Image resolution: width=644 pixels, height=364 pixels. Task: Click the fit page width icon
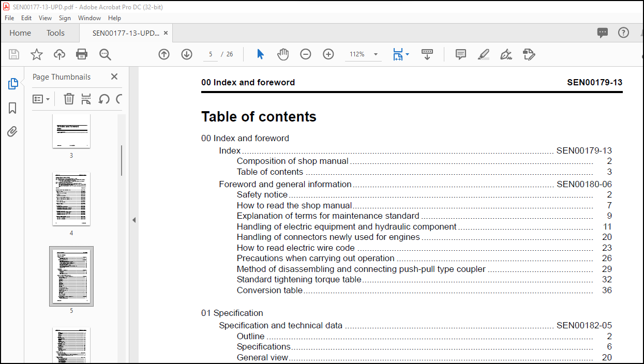[x=397, y=54]
